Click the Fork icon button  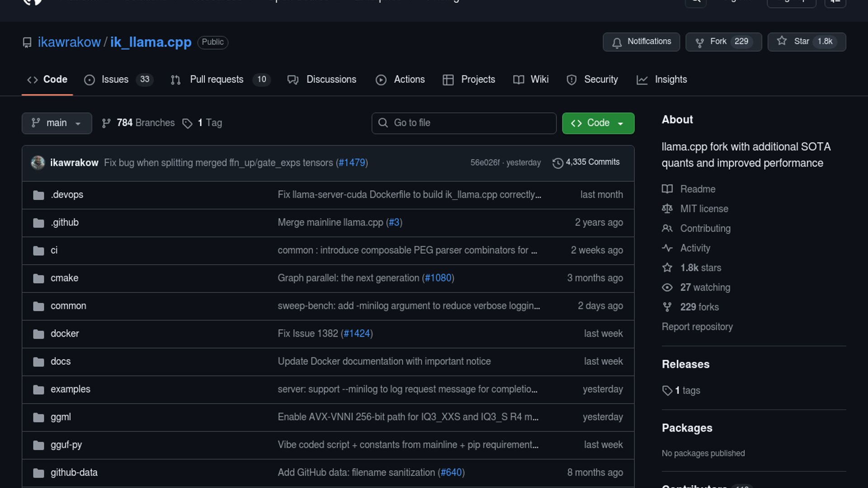coord(699,42)
